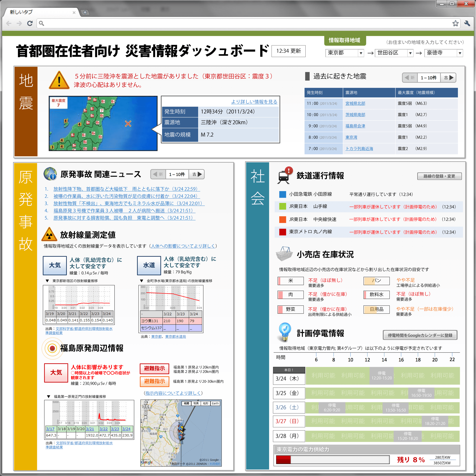Open 東京湾 earthquake link
Screen dimensions: 476x476
tap(351, 137)
